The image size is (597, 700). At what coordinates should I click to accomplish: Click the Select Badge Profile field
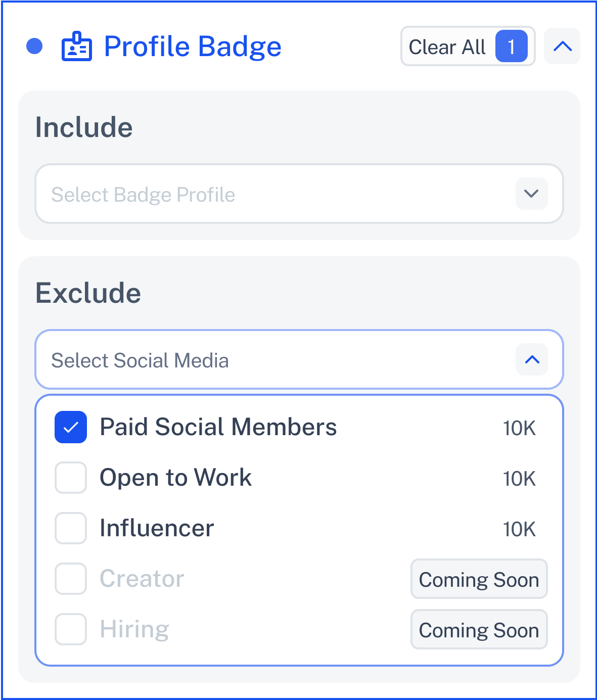click(x=299, y=194)
